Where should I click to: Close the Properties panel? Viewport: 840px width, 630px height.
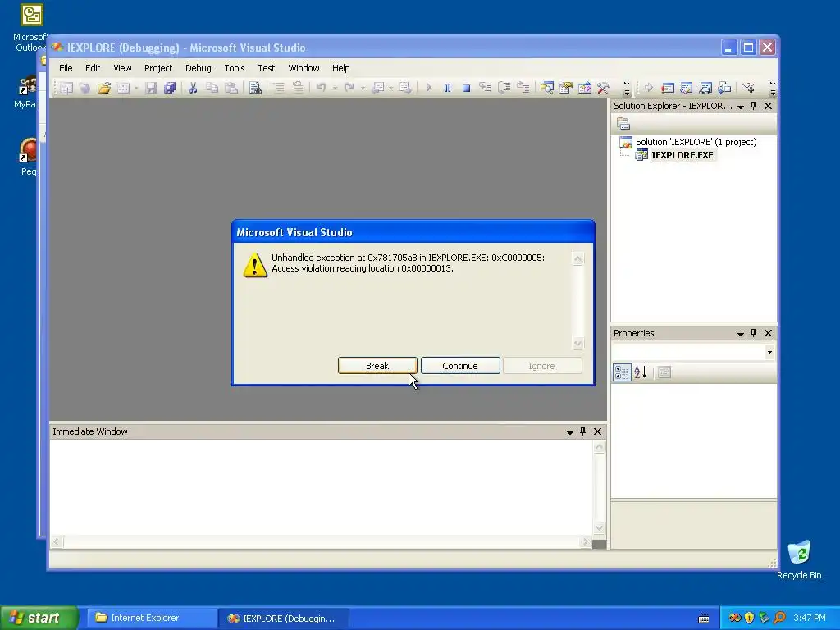tap(768, 333)
